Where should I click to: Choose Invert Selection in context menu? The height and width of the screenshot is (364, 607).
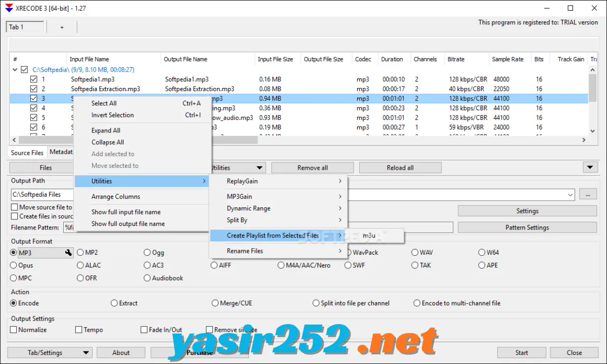click(x=142, y=115)
